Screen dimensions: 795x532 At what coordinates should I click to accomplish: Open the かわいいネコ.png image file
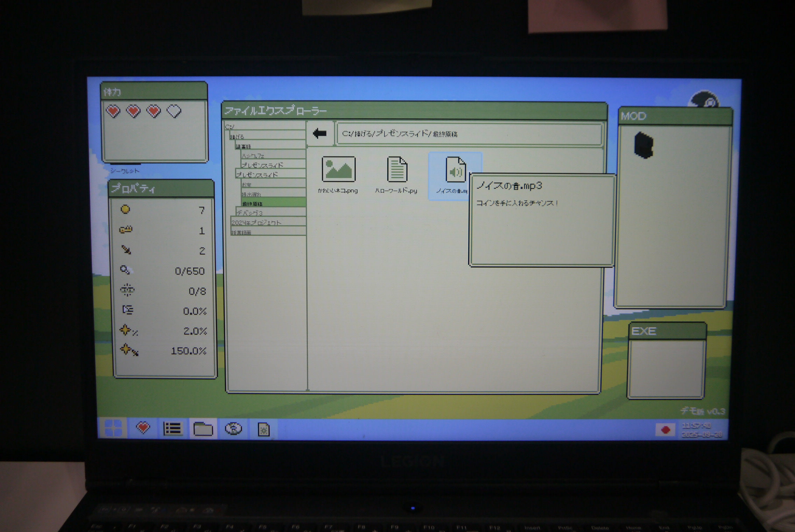click(x=338, y=170)
